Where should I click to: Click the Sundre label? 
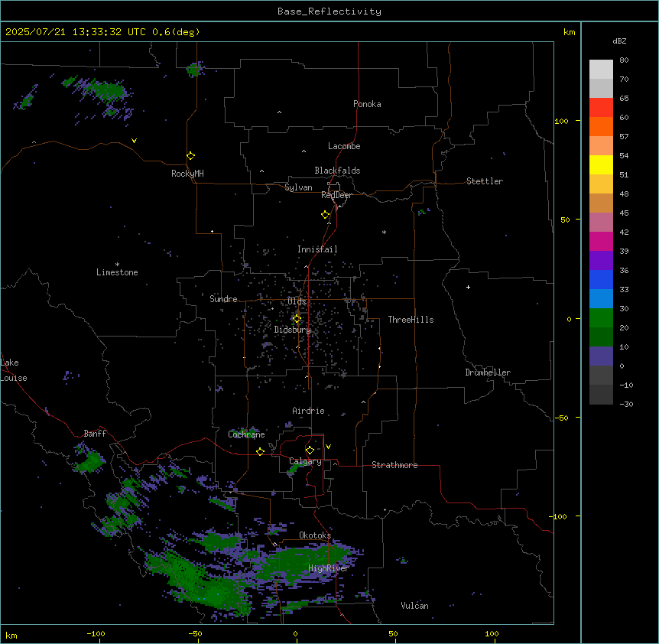tap(223, 299)
